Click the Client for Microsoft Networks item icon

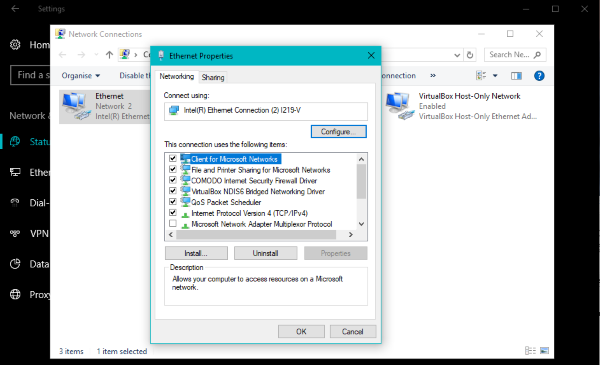coord(185,159)
